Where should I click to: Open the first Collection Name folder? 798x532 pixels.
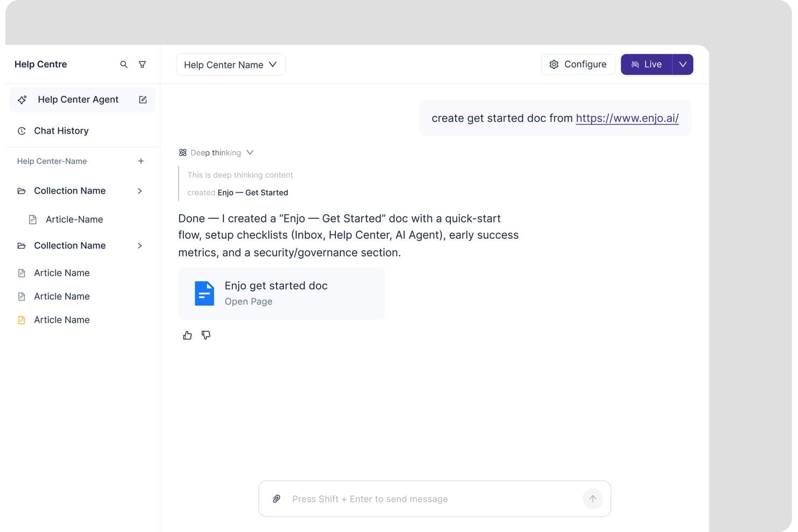pos(22,191)
